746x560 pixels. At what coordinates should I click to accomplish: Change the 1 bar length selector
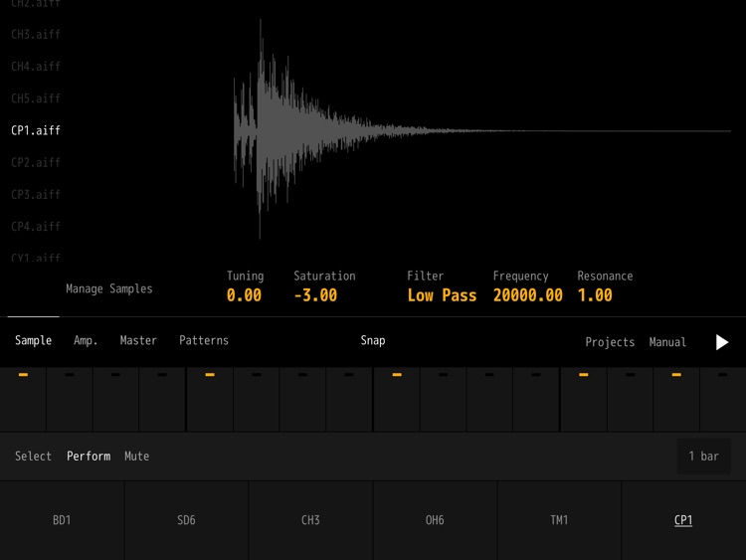coord(703,457)
